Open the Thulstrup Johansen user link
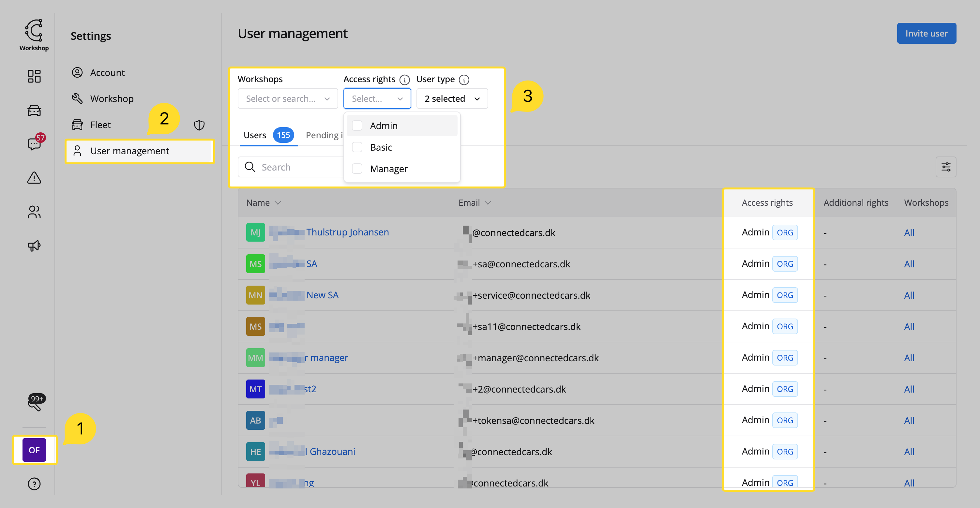Image resolution: width=980 pixels, height=508 pixels. pos(347,232)
